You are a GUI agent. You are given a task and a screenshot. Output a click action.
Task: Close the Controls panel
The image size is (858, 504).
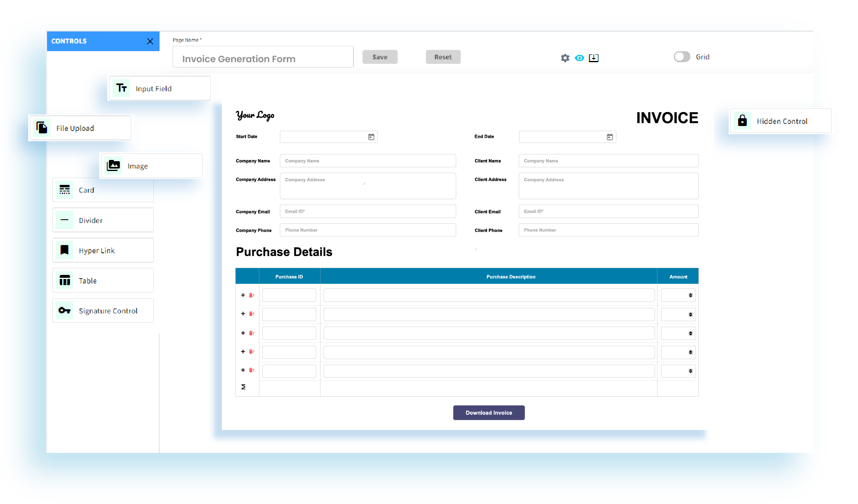[x=150, y=41]
